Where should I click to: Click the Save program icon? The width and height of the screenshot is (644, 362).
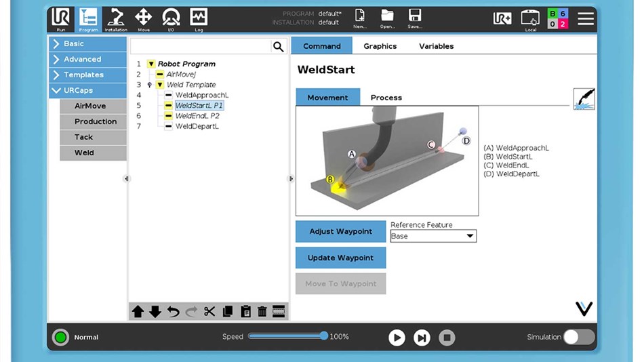(x=414, y=18)
